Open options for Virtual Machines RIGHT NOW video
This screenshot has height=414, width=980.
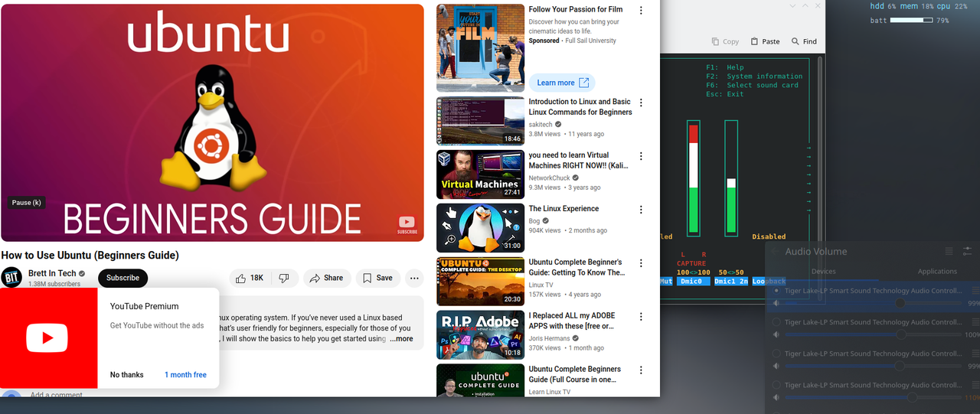pyautogui.click(x=642, y=156)
